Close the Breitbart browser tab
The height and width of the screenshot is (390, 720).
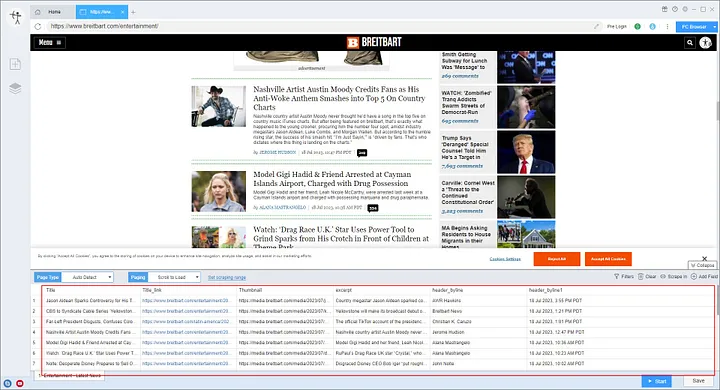pyautogui.click(x=123, y=12)
